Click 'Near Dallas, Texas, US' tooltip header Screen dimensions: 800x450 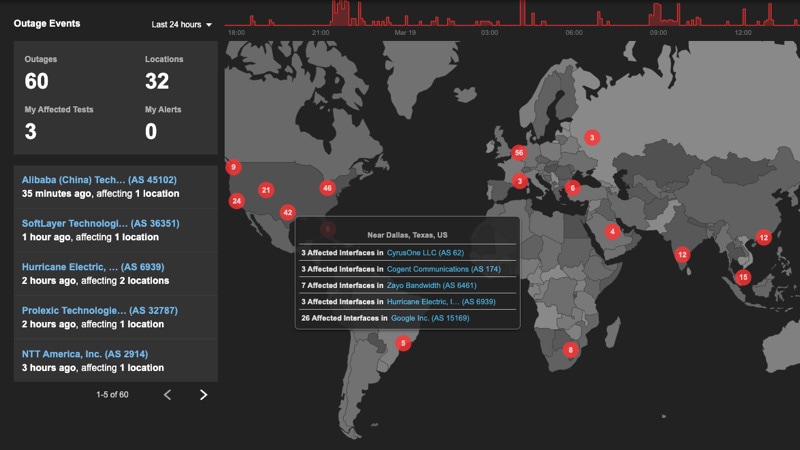[407, 235]
